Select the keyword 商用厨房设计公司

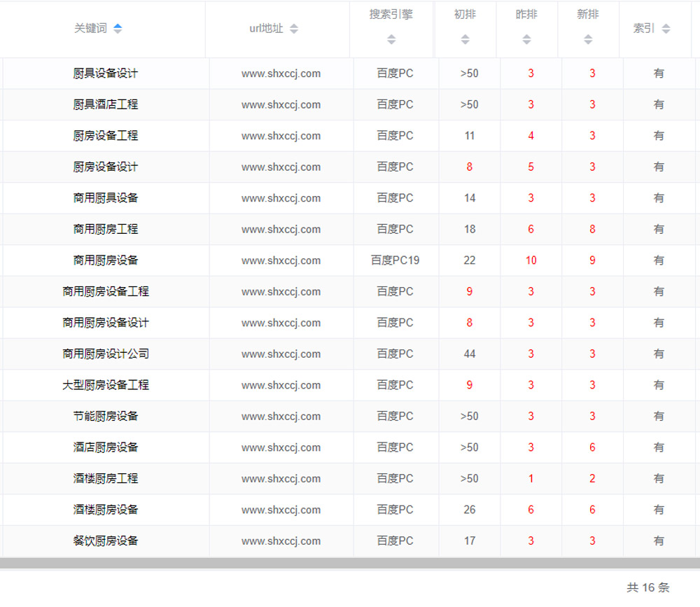[x=106, y=354]
